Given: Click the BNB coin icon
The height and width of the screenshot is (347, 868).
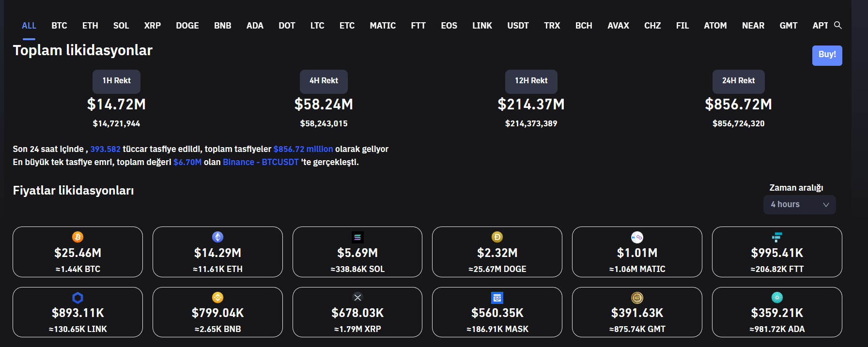Looking at the screenshot, I should 217,297.
